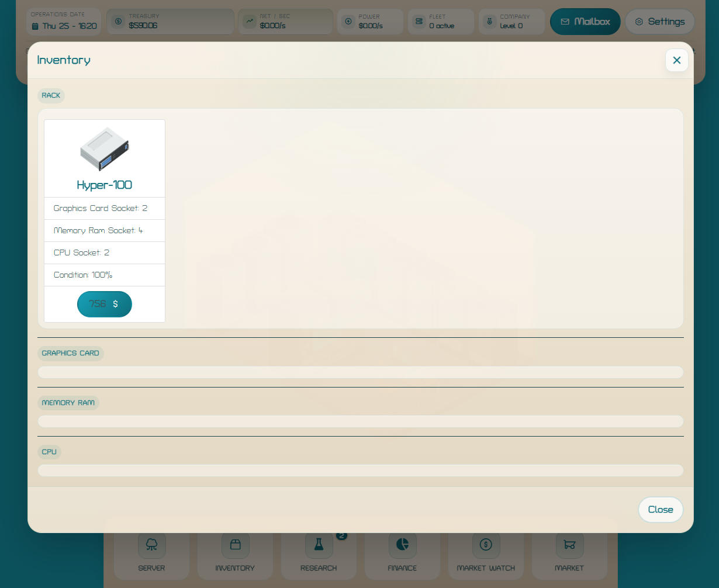Viewport: 719px width, 588px height.
Task: Open the Mailbox
Action: 585,22
